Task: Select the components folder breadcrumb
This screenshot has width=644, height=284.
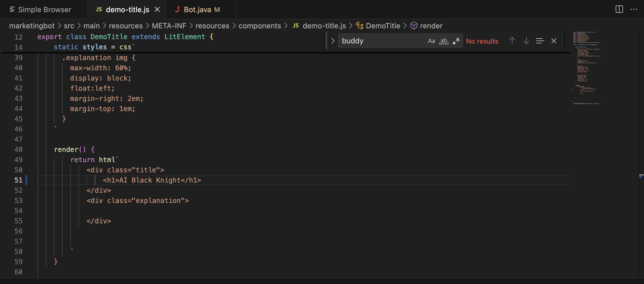Action: [x=259, y=26]
